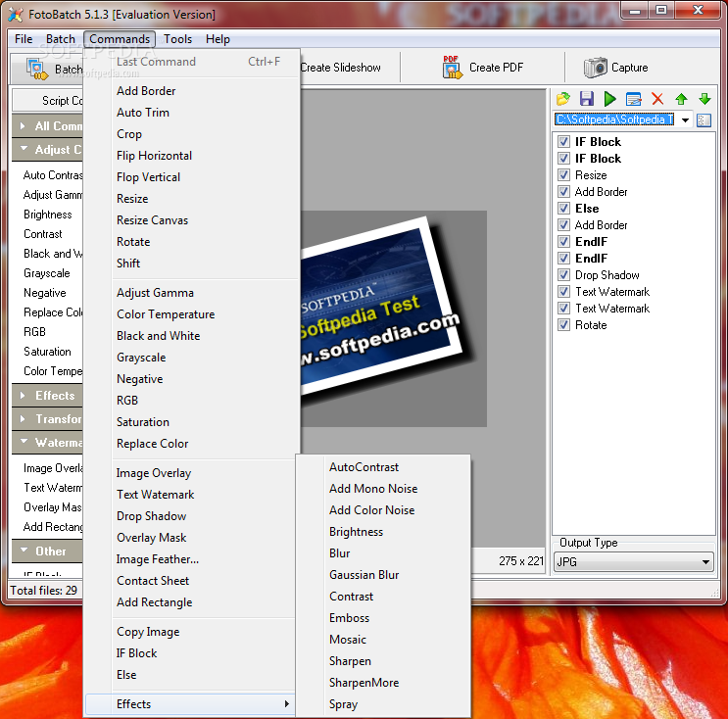Click the open script folder icon
728x719 pixels.
(563, 98)
